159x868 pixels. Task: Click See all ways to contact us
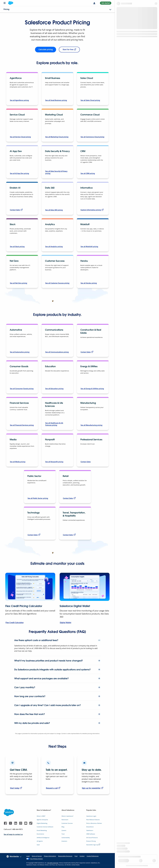pyautogui.click(x=13, y=835)
